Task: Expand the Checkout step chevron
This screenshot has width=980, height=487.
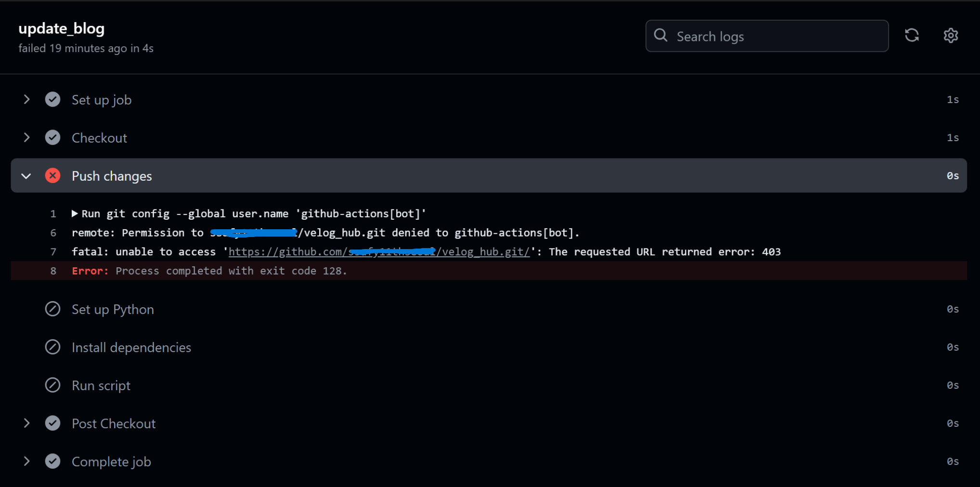Action: [27, 138]
